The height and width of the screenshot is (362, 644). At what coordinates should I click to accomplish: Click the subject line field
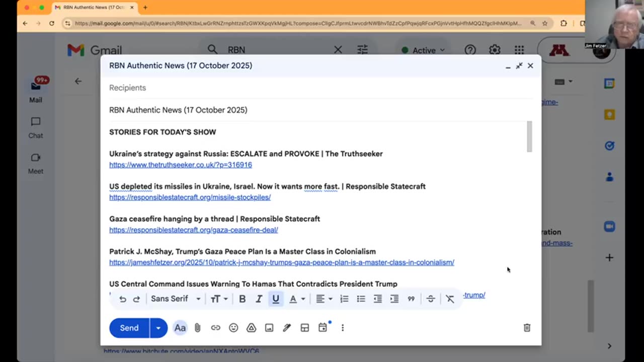(x=321, y=110)
